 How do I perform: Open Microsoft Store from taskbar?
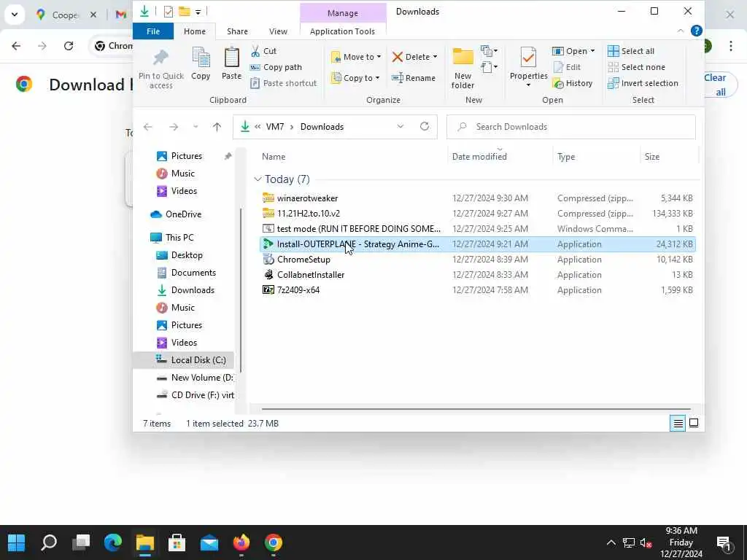177,542
